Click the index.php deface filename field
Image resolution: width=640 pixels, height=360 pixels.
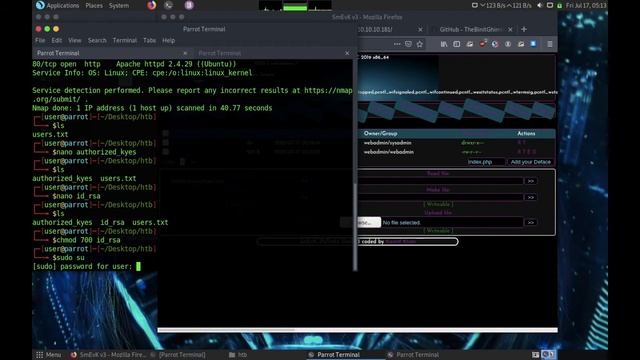(486, 162)
